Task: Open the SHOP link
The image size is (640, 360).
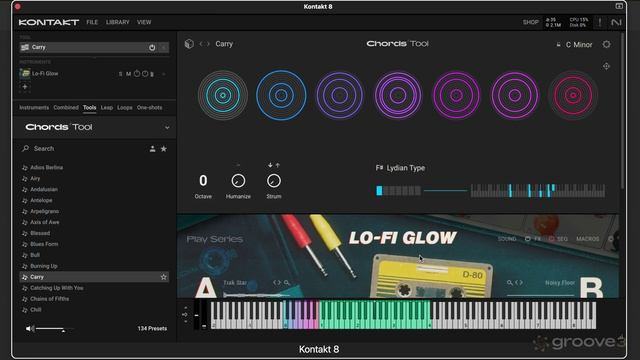Action: (x=531, y=22)
